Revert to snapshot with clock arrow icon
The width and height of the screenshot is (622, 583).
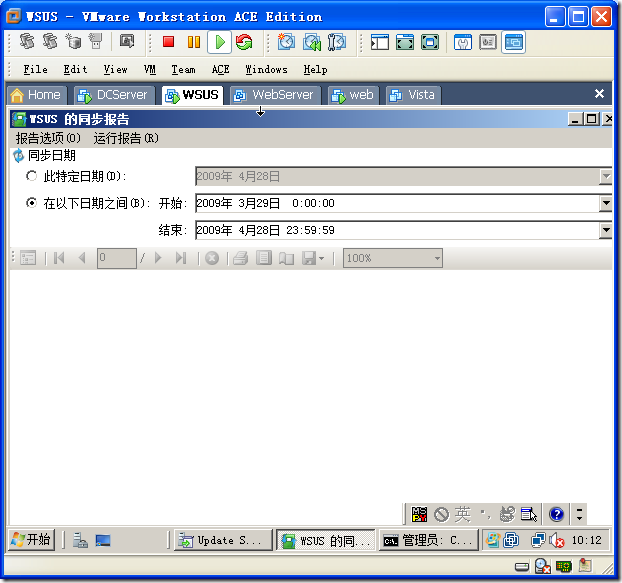pyautogui.click(x=312, y=42)
